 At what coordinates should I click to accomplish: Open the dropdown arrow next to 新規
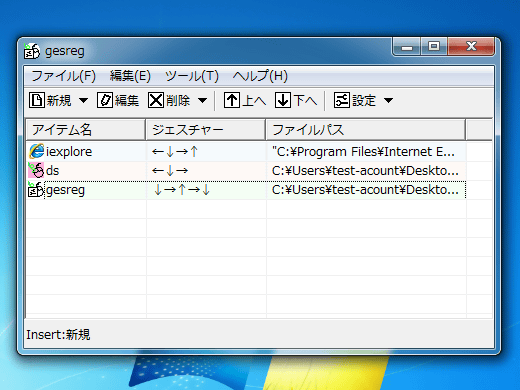pyautogui.click(x=83, y=100)
